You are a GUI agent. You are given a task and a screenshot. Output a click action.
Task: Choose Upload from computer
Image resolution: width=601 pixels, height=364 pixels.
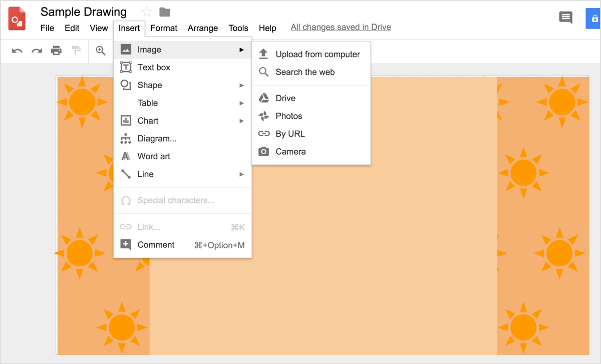click(x=318, y=54)
